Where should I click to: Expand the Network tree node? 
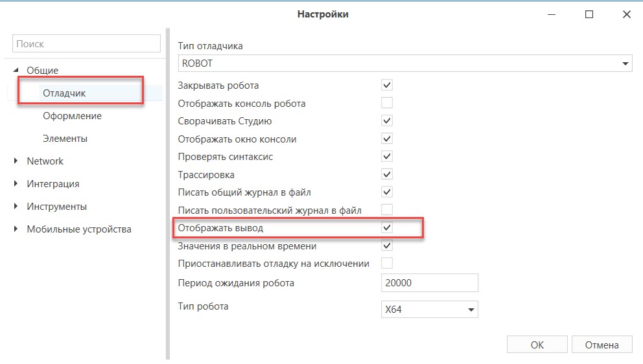pos(16,161)
